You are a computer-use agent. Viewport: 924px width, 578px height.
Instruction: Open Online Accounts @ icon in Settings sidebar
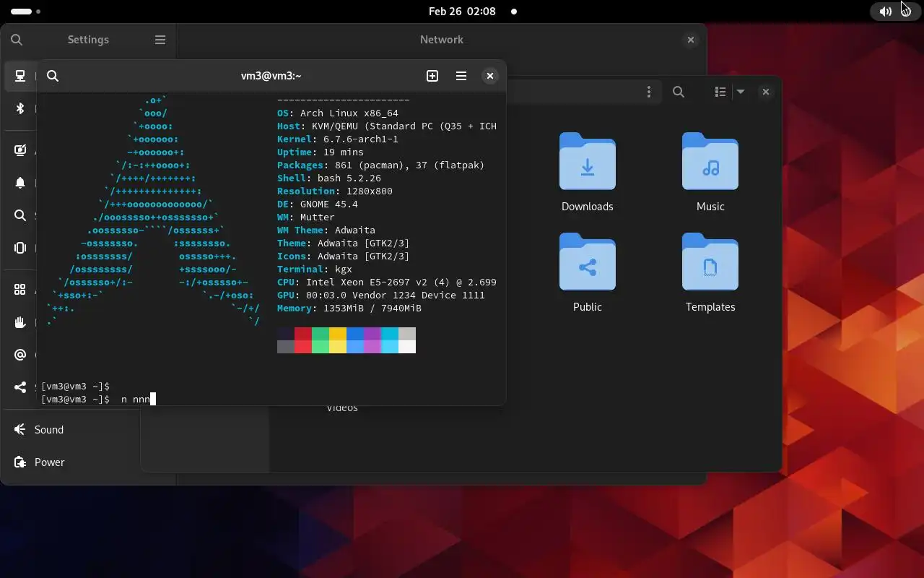pyautogui.click(x=20, y=355)
